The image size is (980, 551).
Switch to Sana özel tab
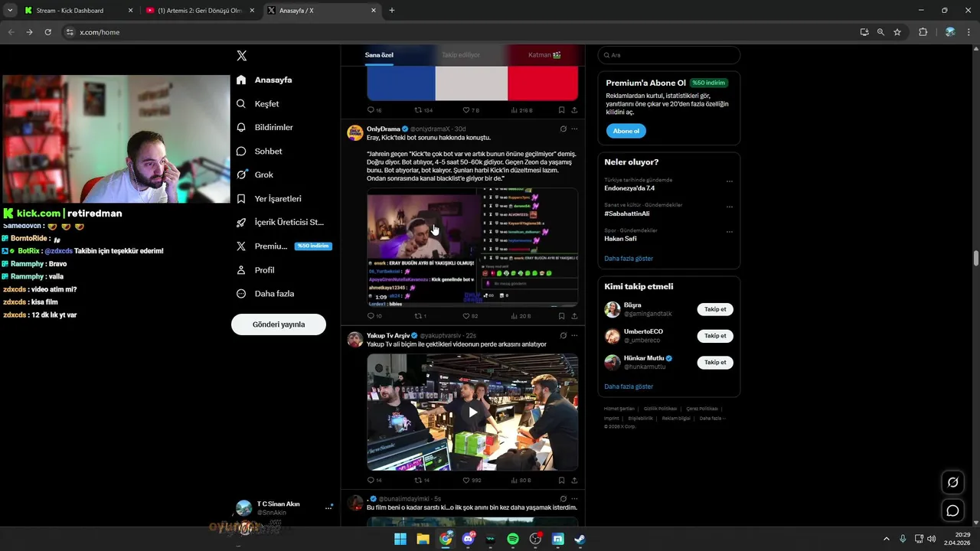pos(379,55)
